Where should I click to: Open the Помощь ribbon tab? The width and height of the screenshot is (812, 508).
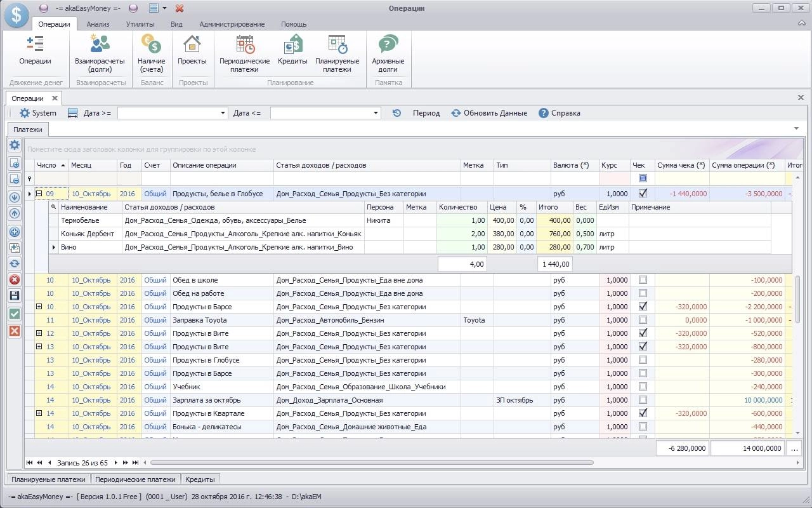(x=294, y=24)
